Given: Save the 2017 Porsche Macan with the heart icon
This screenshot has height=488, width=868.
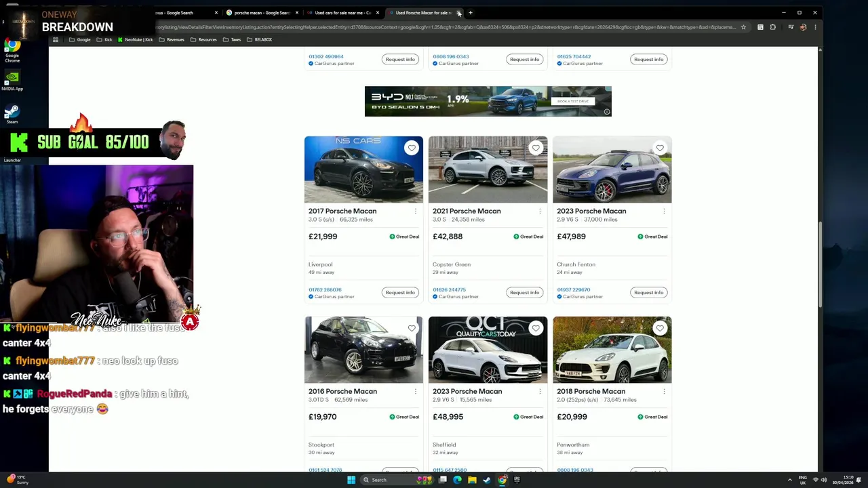Looking at the screenshot, I should pyautogui.click(x=412, y=148).
